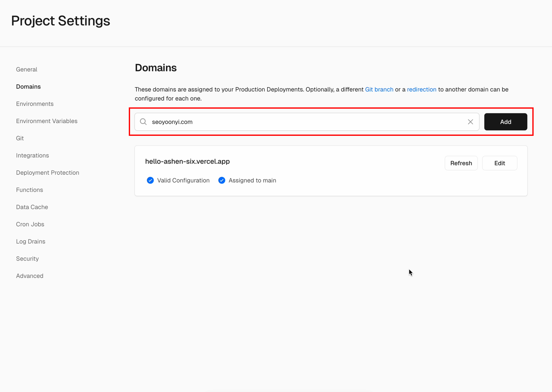Go to Integrations settings
This screenshot has width=552, height=392.
(32, 155)
